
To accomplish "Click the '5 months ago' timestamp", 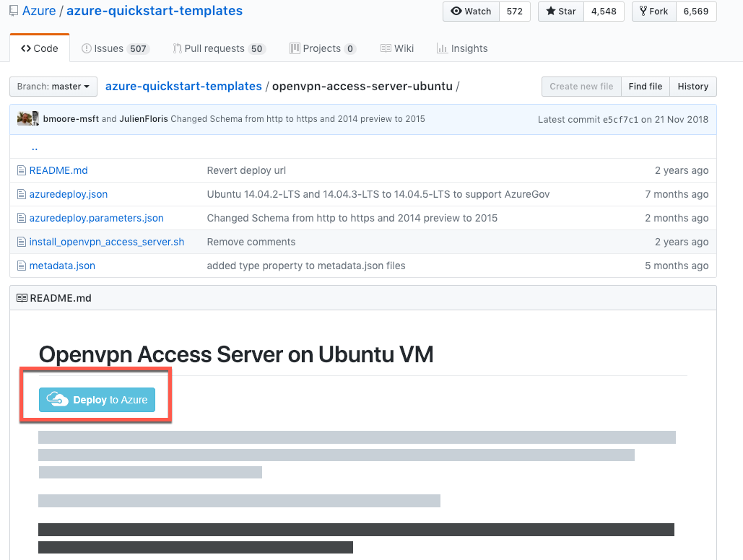I will (677, 266).
